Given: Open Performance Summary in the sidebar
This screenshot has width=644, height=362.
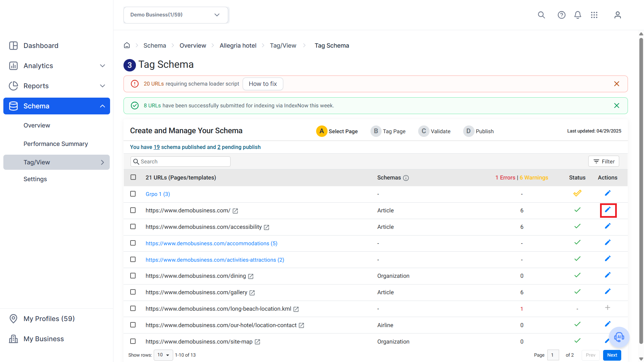Looking at the screenshot, I should [x=56, y=144].
